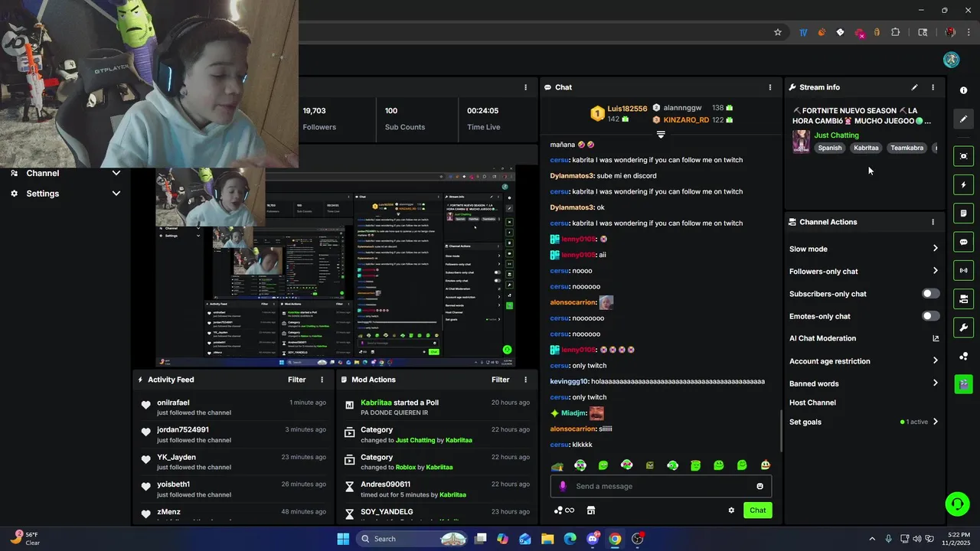This screenshot has height=551, width=980.
Task: Click the three-dots cluster icon in right sidebar
Action: (963, 356)
